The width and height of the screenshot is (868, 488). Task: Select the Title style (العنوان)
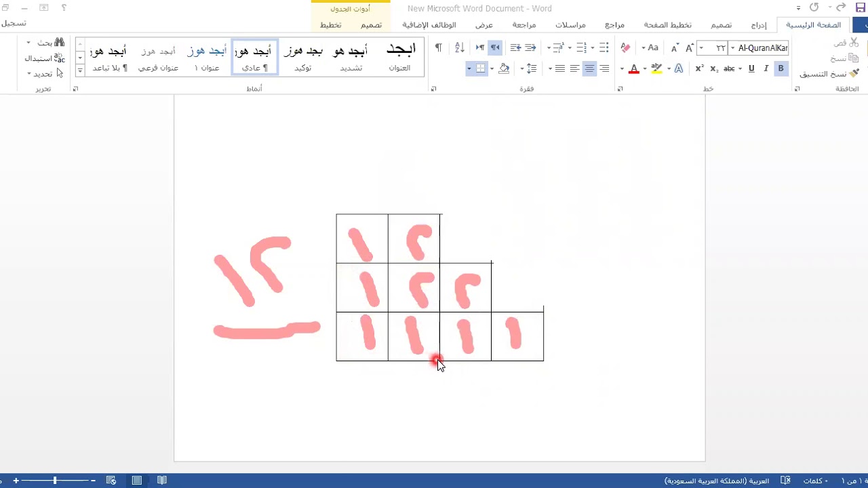(399, 57)
